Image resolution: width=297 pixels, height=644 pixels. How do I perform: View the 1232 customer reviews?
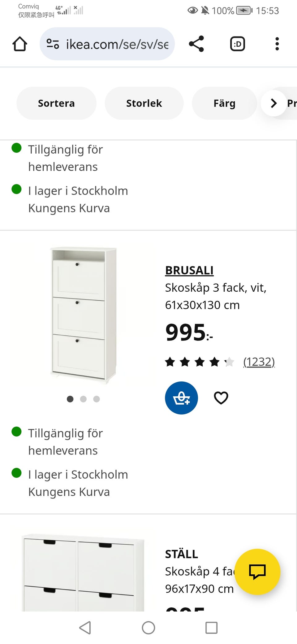(259, 362)
